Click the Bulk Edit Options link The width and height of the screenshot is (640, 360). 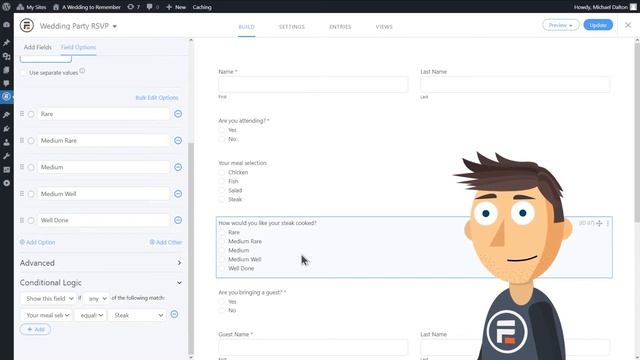point(157,98)
